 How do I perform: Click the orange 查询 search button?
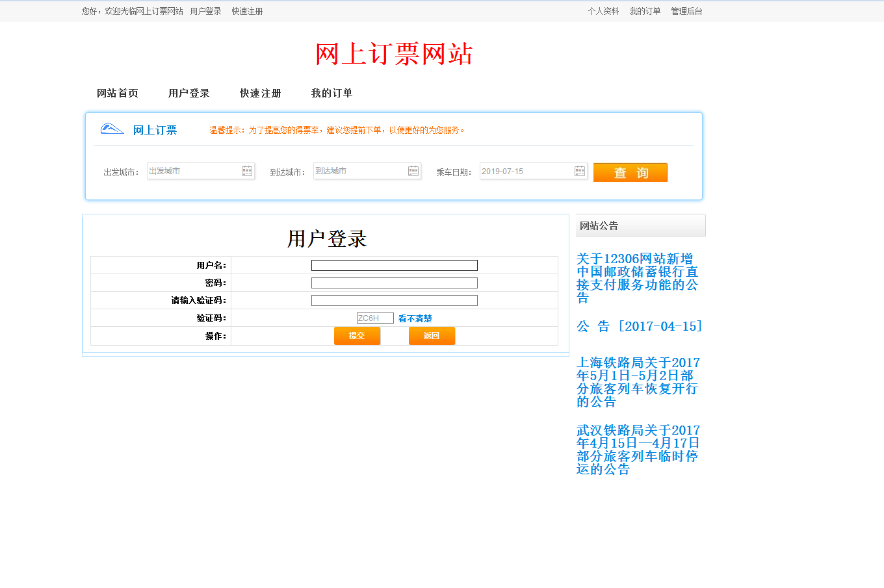click(x=630, y=173)
